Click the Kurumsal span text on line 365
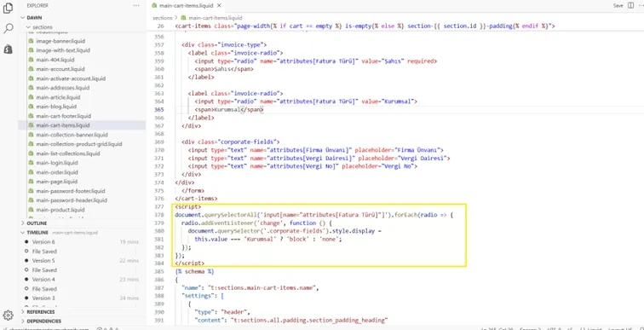 (x=227, y=110)
